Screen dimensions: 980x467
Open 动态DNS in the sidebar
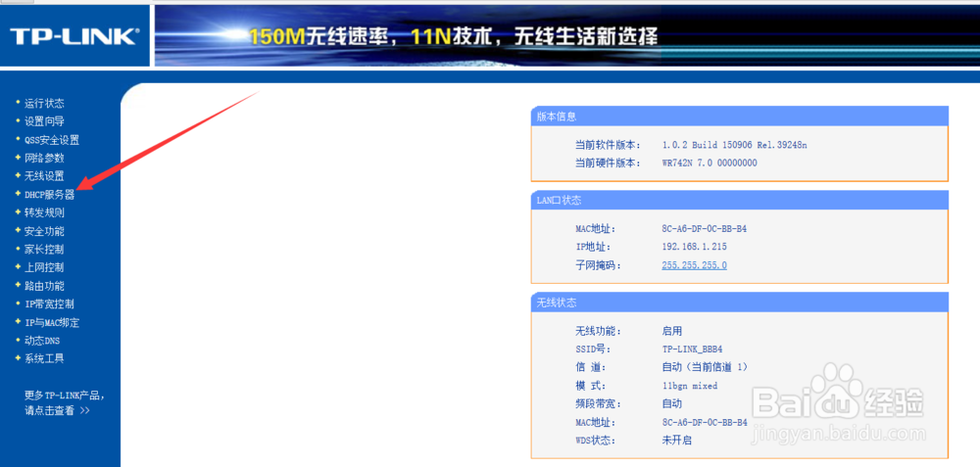pos(42,341)
